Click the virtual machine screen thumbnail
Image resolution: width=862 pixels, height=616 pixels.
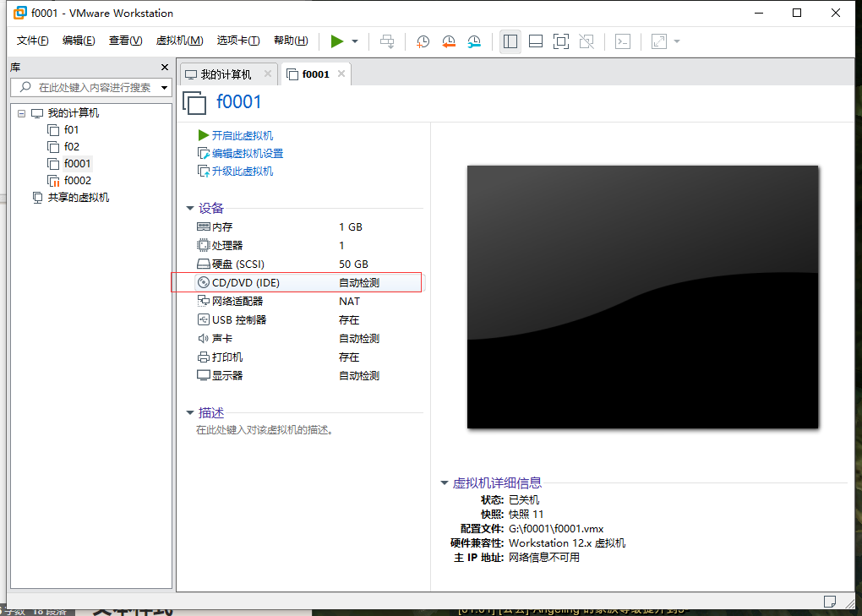coord(642,297)
